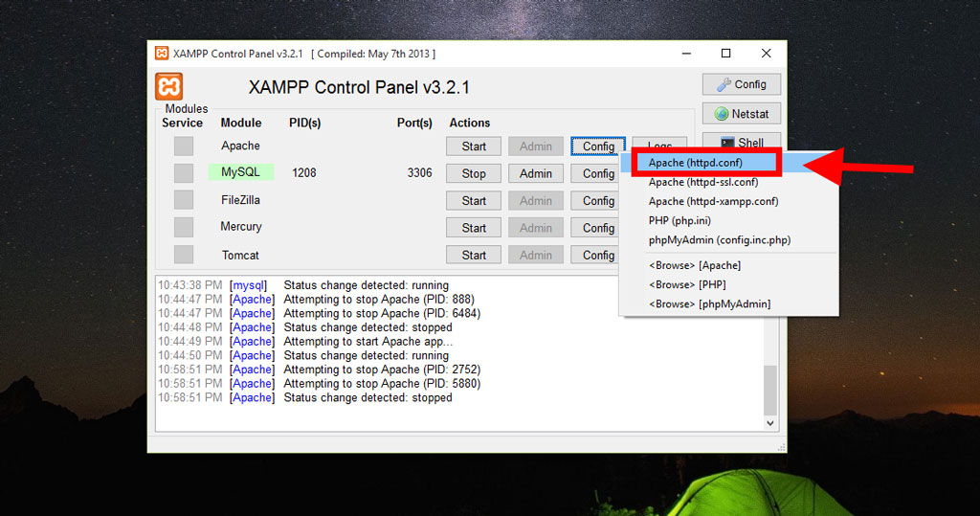Screen dimensions: 980x516
Task: Click the window resize grip corner
Action: click(x=781, y=447)
